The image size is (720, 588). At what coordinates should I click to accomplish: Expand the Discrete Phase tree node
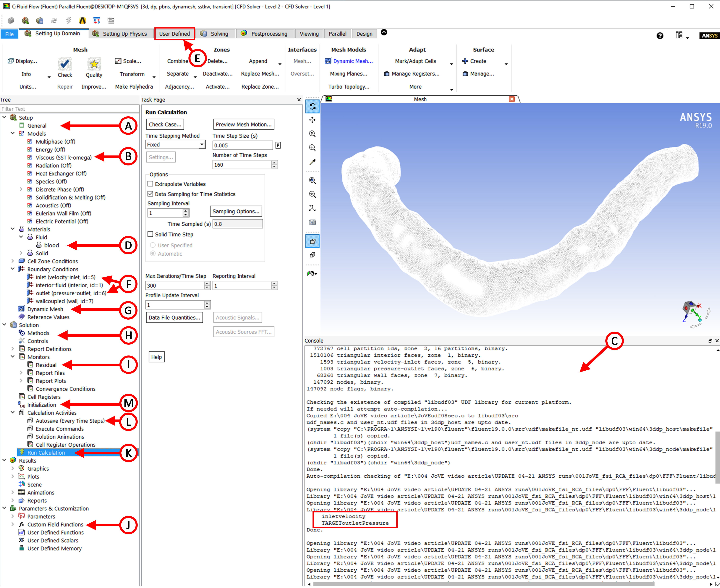click(21, 189)
